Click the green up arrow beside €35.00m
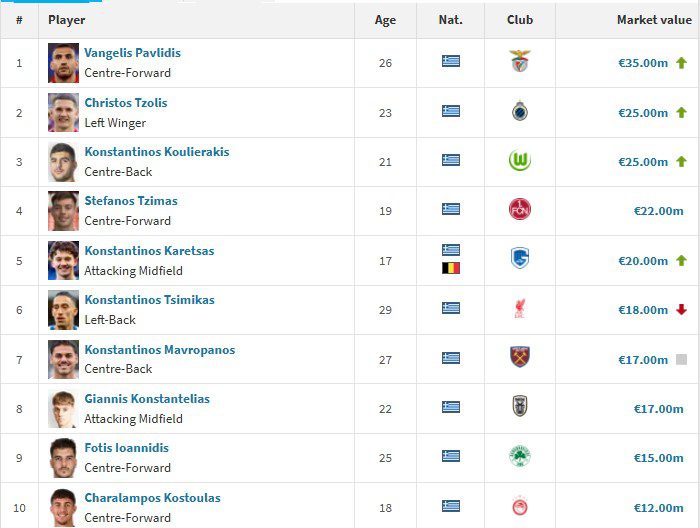Image resolution: width=700 pixels, height=528 pixels. pos(681,63)
